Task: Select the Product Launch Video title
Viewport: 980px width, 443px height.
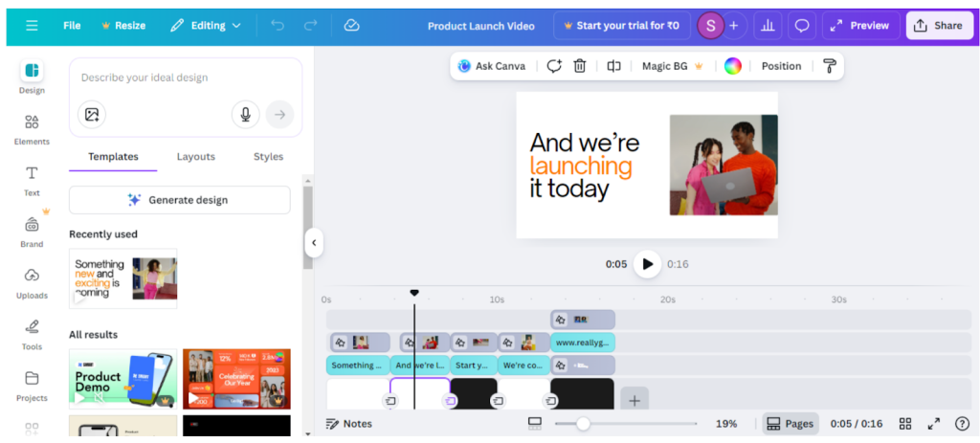Action: click(x=481, y=26)
